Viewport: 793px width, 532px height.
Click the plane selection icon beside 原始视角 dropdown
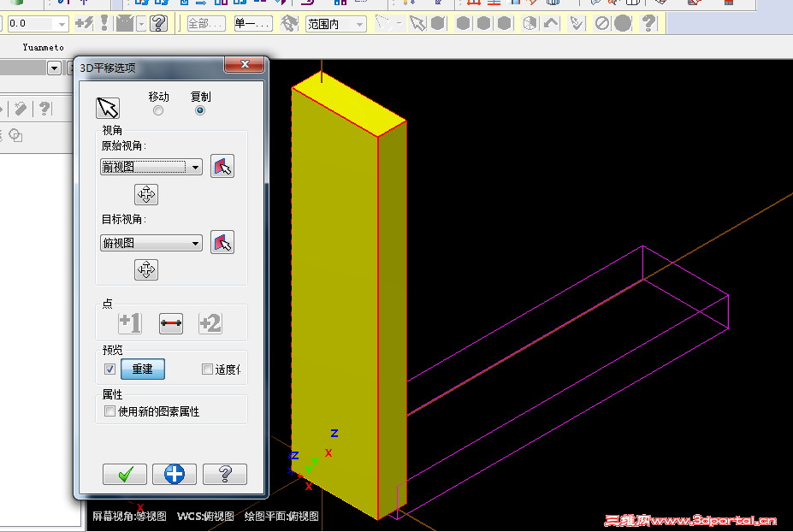(223, 165)
